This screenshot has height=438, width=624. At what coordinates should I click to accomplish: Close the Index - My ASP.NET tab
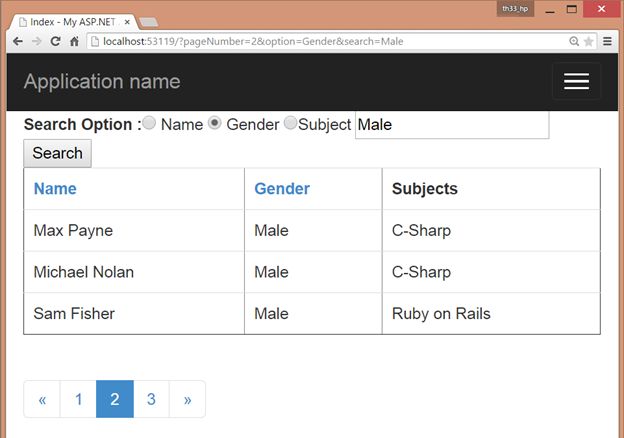(127, 21)
